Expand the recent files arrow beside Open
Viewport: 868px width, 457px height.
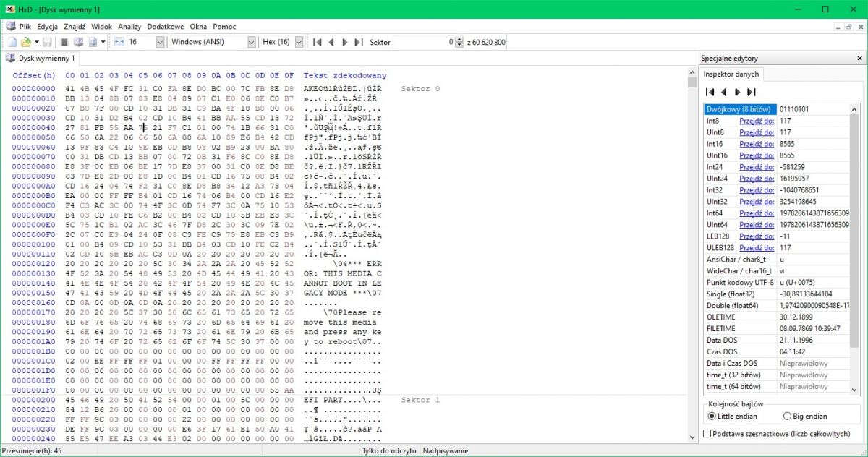(36, 42)
